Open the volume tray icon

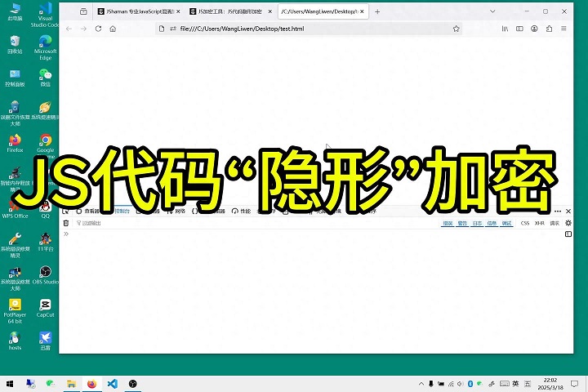point(461,384)
